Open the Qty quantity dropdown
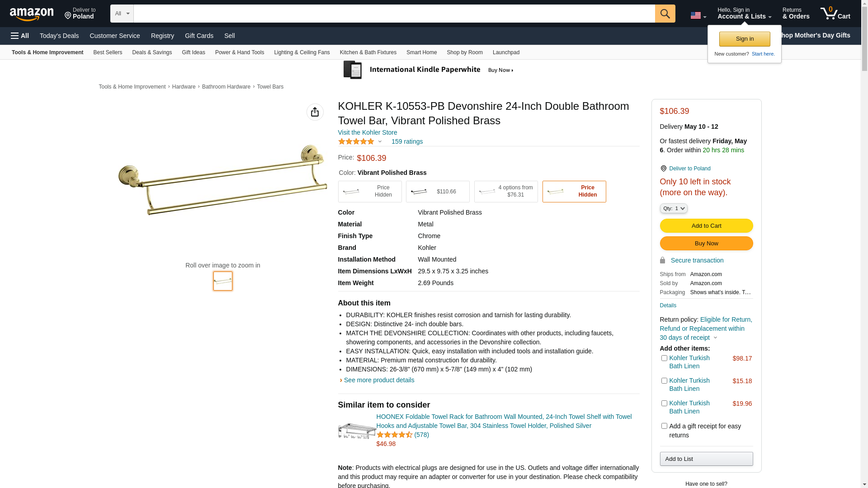 point(674,208)
